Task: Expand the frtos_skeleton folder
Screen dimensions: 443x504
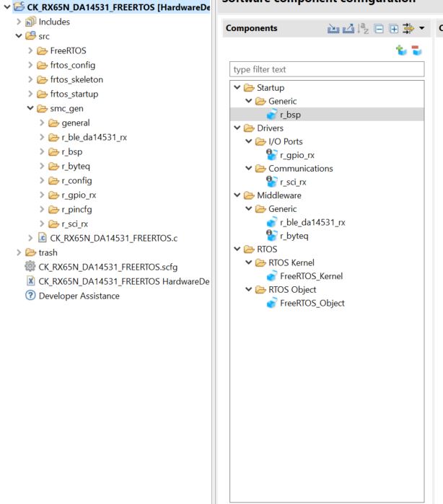Action: (30, 79)
